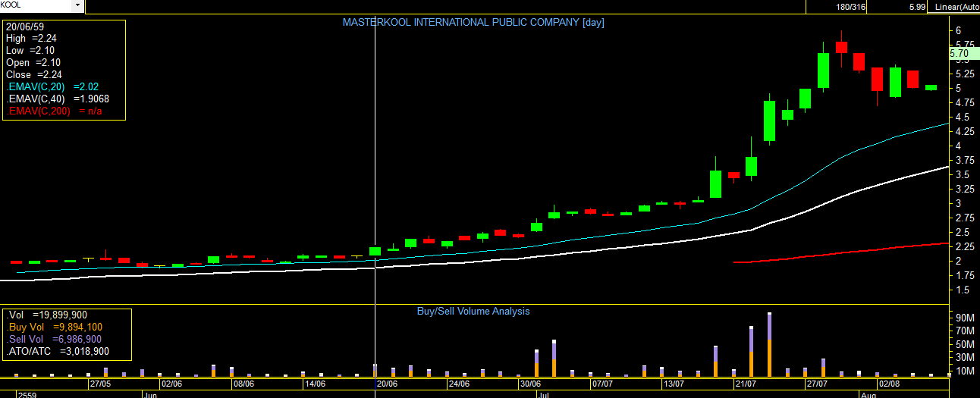Click the 90M volume axis label
Screen dimensions: 980x398
click(965, 317)
